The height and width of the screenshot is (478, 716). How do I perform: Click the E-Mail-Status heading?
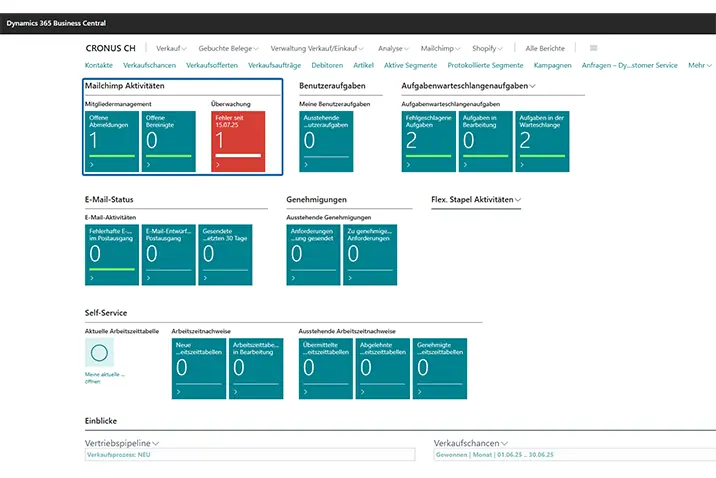[x=109, y=200]
